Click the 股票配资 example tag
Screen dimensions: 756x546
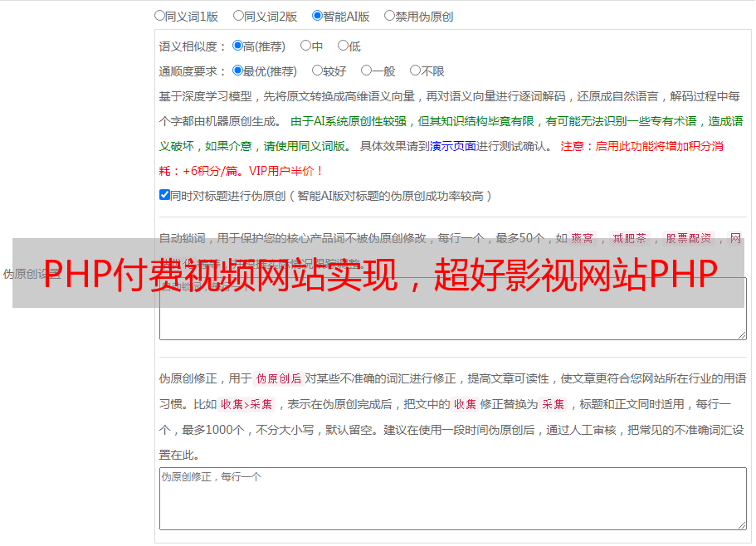point(689,238)
